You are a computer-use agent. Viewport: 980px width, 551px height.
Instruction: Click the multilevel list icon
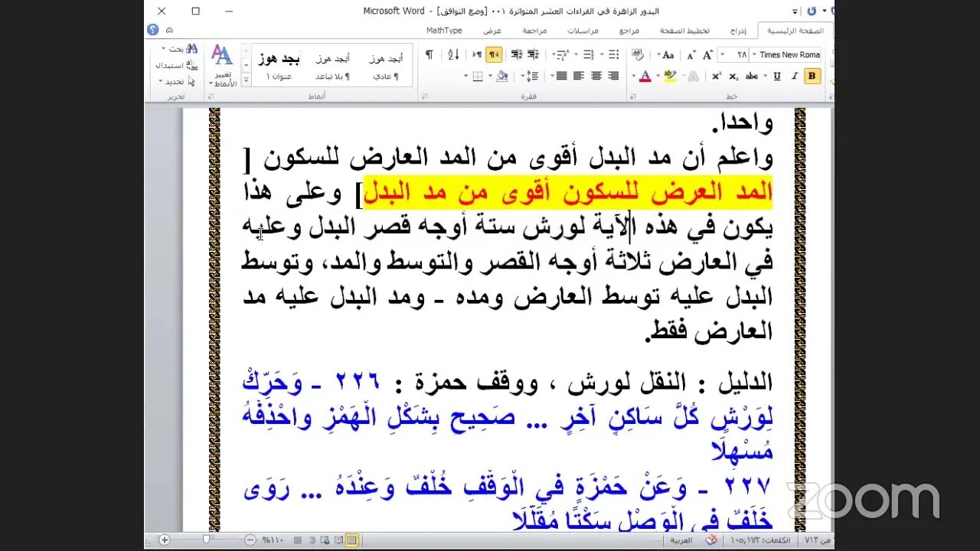[563, 54]
